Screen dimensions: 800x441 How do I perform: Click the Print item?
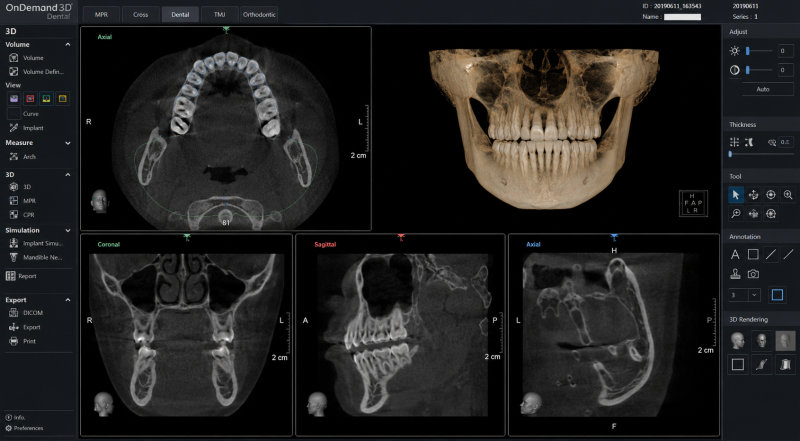click(x=22, y=341)
